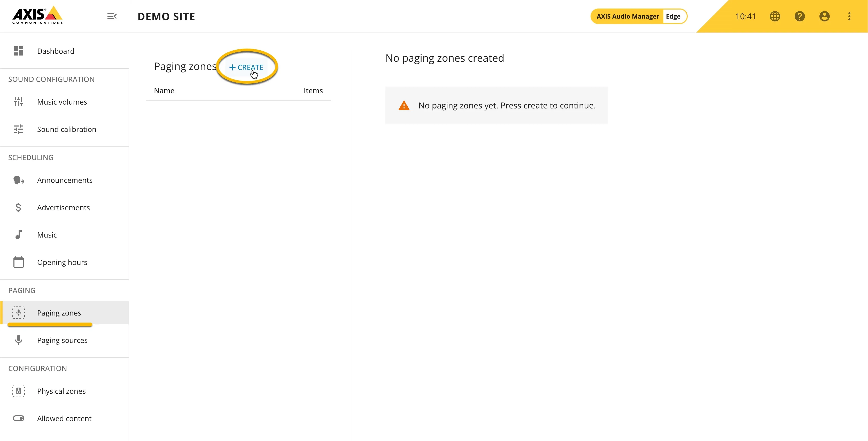Screen dimensions: 868x441
Task: Open Sound calibration page
Action: coord(64,129)
